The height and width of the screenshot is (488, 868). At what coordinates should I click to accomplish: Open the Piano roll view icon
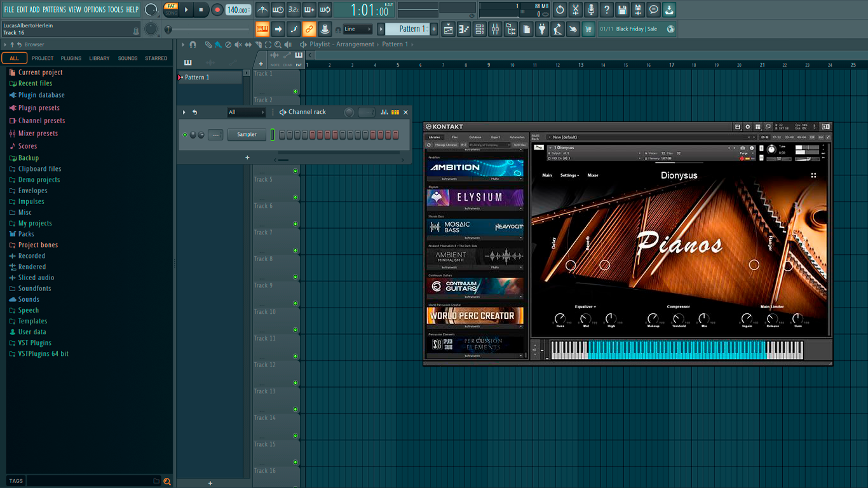464,29
